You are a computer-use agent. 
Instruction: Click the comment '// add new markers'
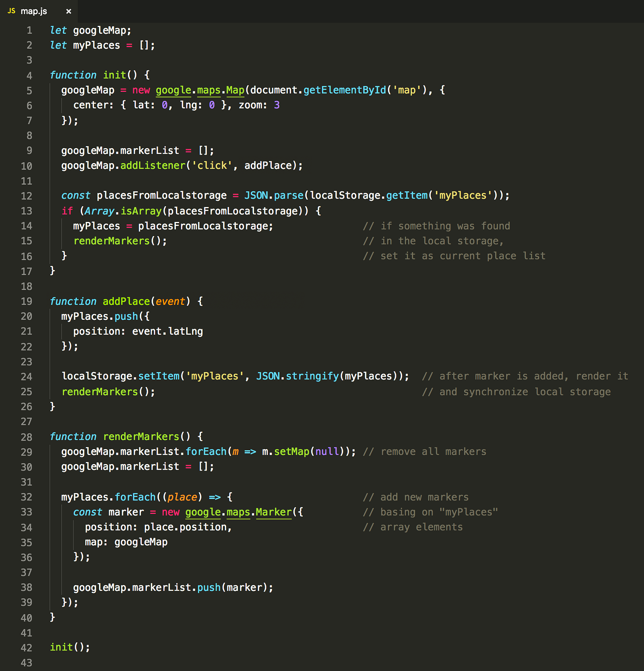point(416,497)
